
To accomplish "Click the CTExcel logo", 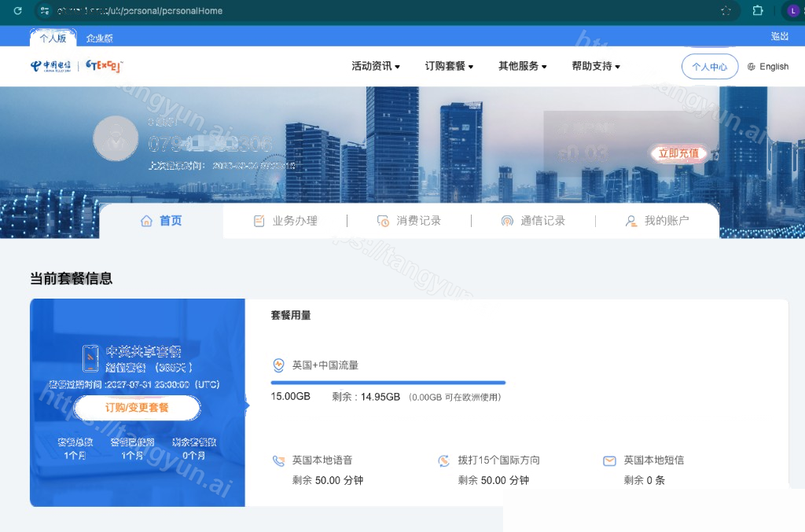I will 105,66.
